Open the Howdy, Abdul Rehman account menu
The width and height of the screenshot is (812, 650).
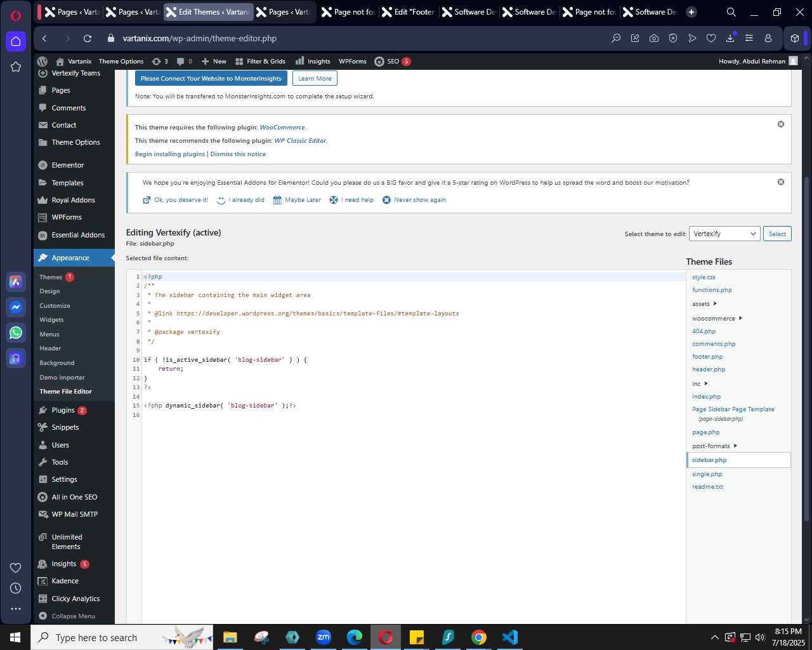758,62
